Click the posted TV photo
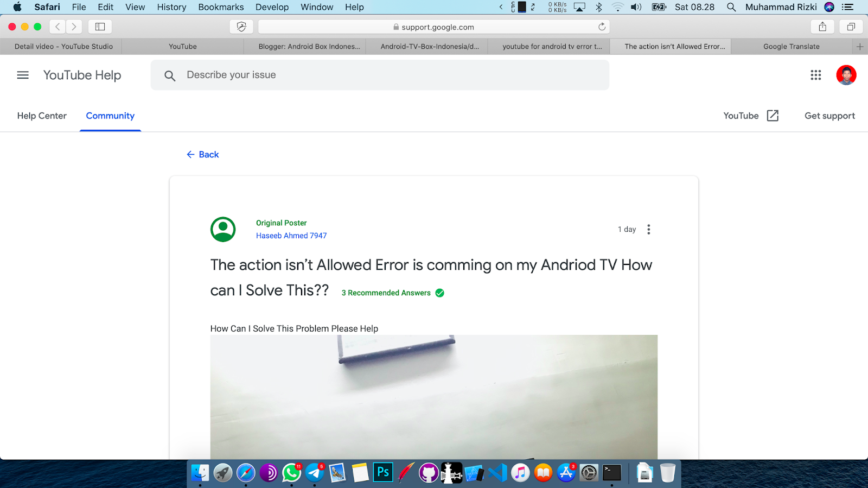Viewport: 868px width, 488px height. (x=433, y=397)
